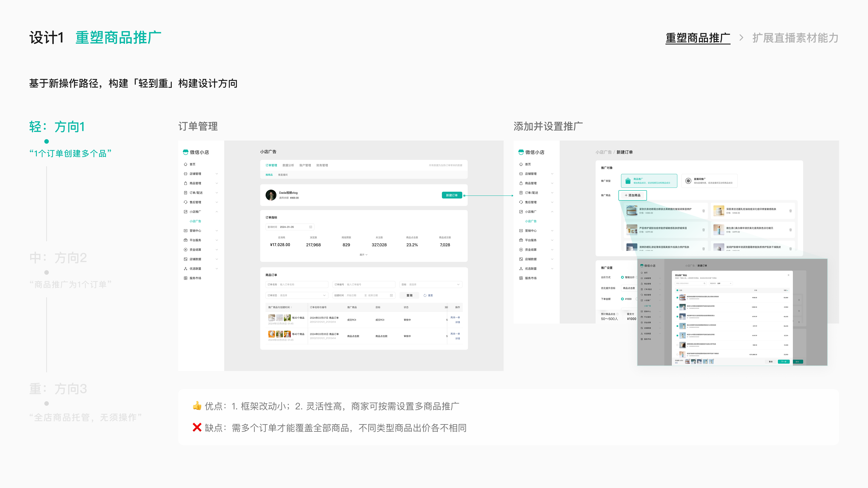Click the Dada视频vlog avatar thumbnail
Screen dimensions: 868x488
click(x=271, y=195)
